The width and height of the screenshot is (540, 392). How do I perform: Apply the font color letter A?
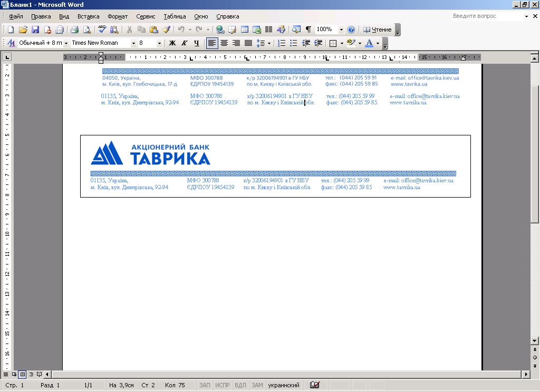coord(369,43)
